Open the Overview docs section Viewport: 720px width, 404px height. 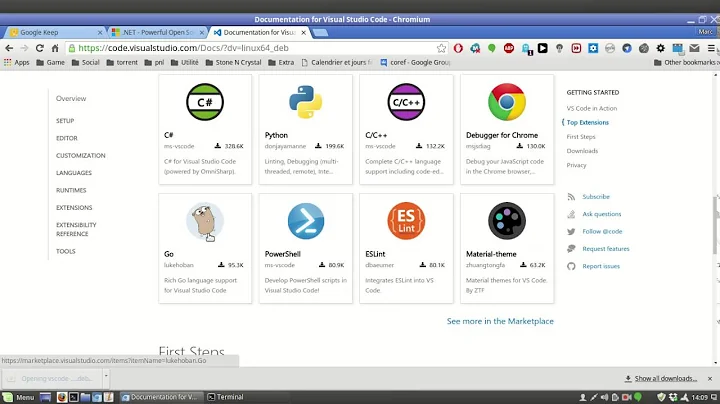pyautogui.click(x=71, y=99)
